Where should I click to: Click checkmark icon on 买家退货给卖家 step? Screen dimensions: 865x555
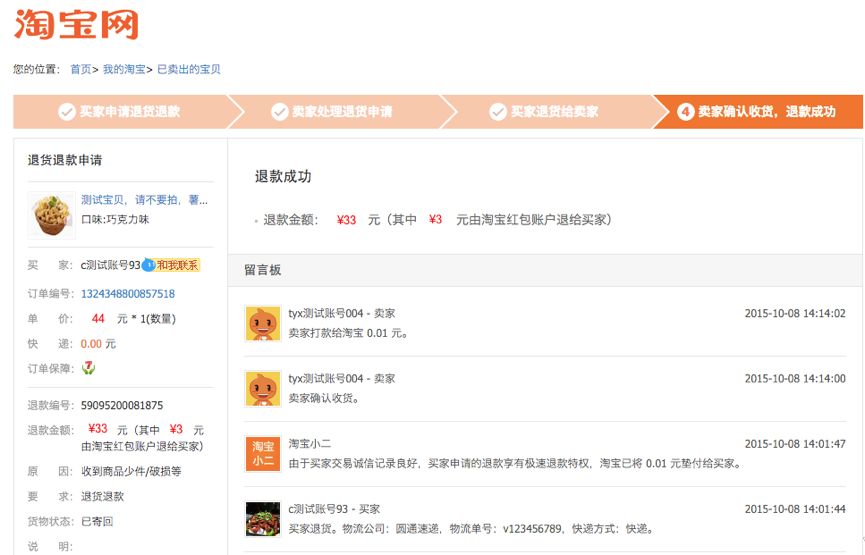pos(498,111)
